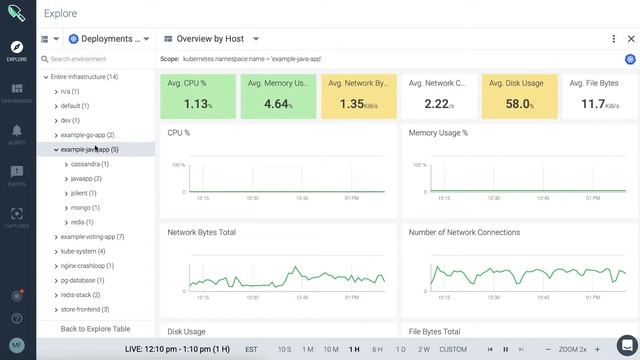Viewport: 640px width, 360px height.
Task: Select the redis-stack (2) namespace
Action: coord(80,295)
